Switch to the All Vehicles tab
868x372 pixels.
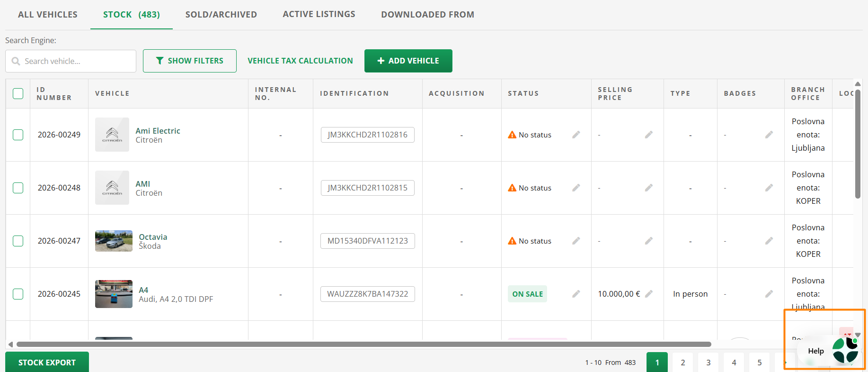click(48, 14)
